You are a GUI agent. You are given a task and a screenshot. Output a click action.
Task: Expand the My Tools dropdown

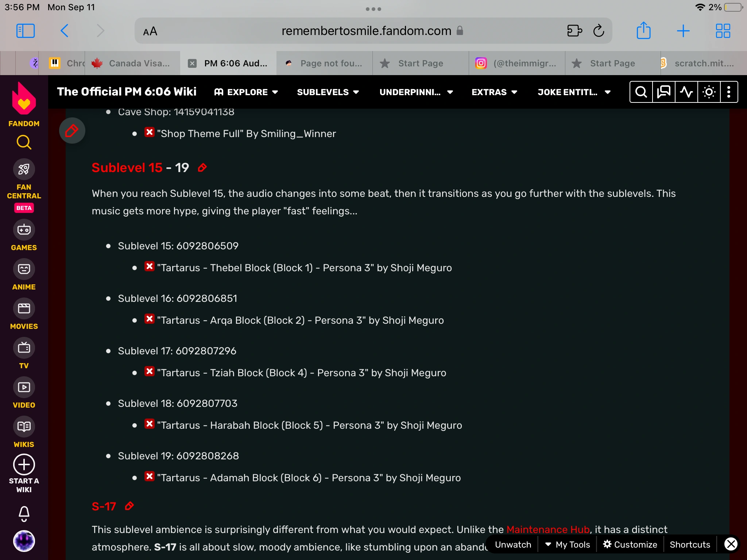point(568,544)
